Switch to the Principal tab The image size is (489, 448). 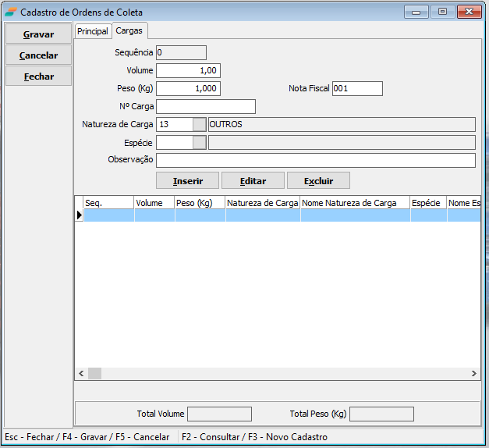tap(92, 31)
